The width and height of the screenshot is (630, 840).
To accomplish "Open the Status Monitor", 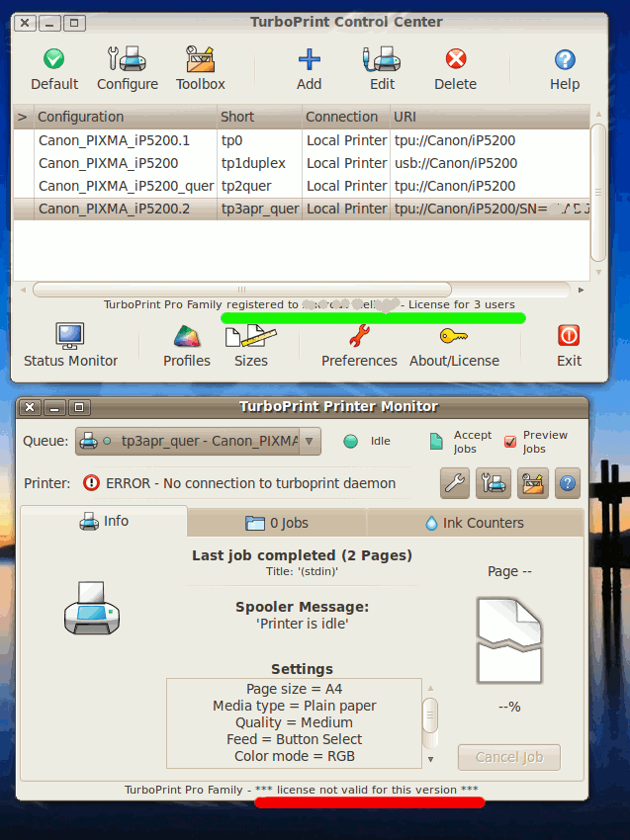I will click(x=70, y=346).
